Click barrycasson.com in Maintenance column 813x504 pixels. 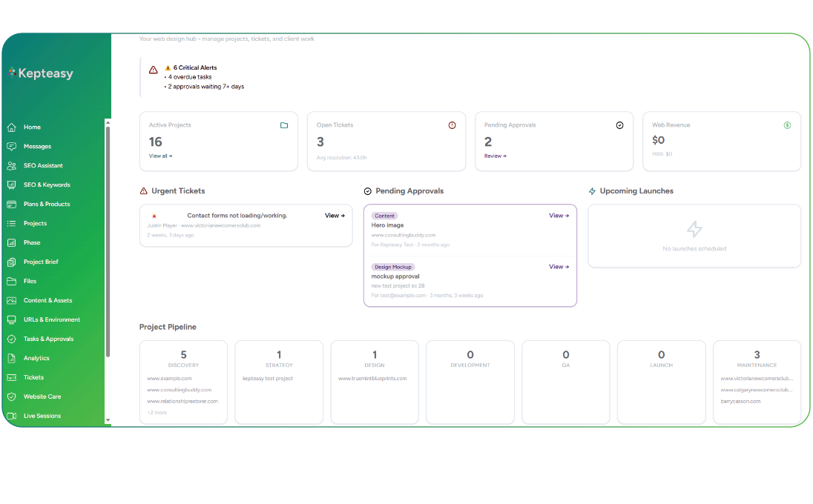point(740,402)
